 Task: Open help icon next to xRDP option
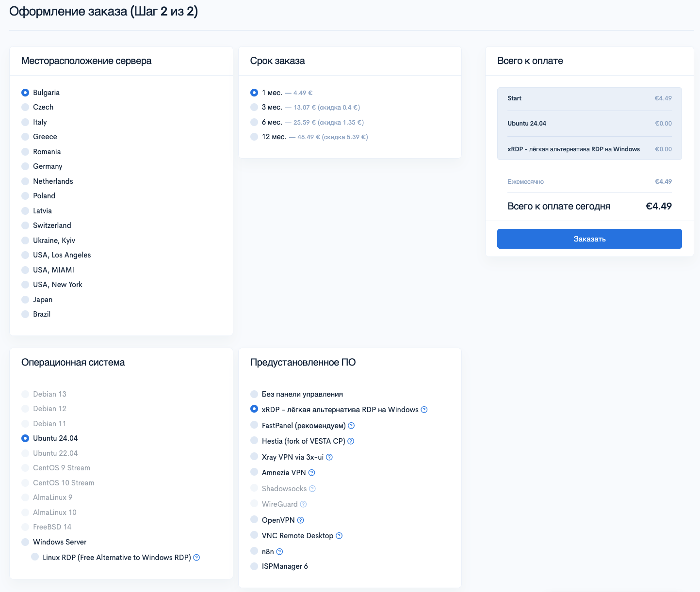[424, 410]
